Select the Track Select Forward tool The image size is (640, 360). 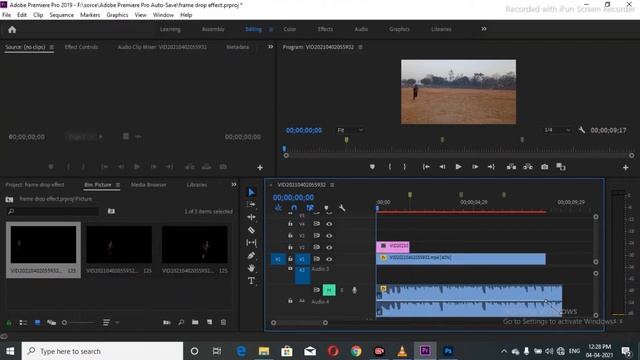pyautogui.click(x=251, y=204)
